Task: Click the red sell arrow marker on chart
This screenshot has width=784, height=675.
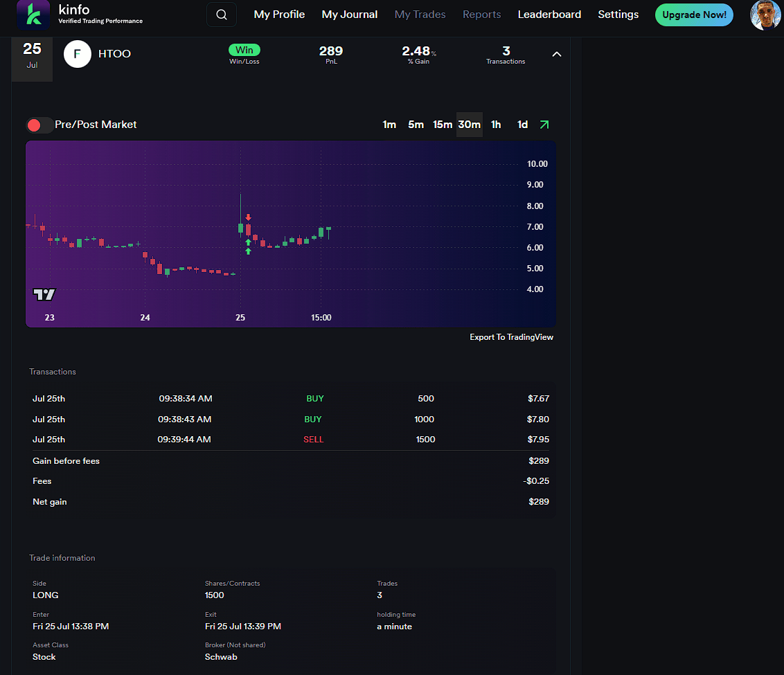Action: 248,217
